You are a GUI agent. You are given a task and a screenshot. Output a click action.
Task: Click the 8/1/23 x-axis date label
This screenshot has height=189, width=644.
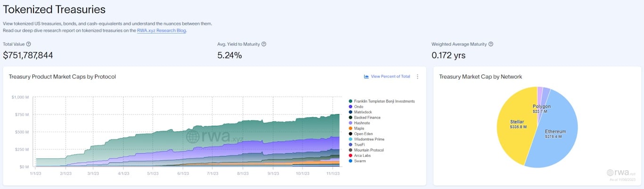pyautogui.click(x=242, y=173)
